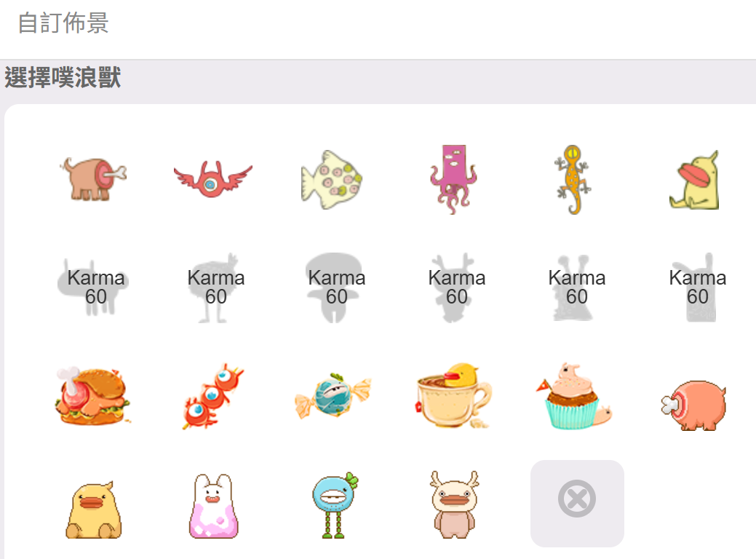Pick the pale yellow spotted fish creature

pos(332,180)
